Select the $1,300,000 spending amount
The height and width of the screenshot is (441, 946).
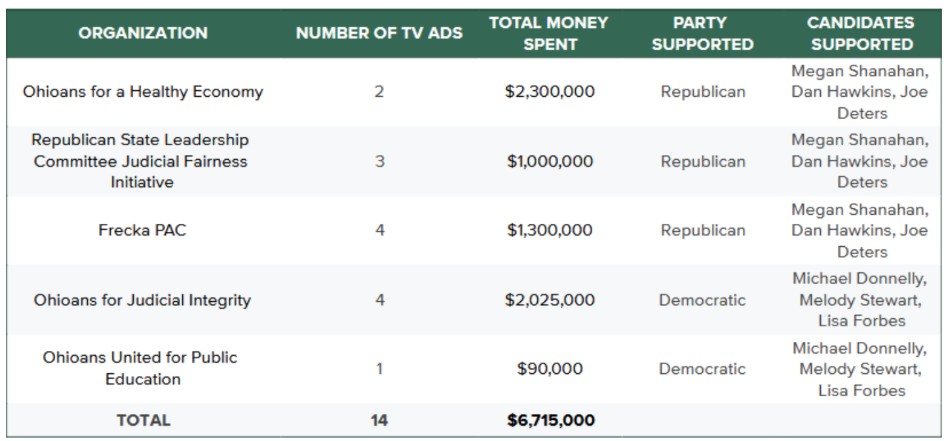pyautogui.click(x=549, y=231)
